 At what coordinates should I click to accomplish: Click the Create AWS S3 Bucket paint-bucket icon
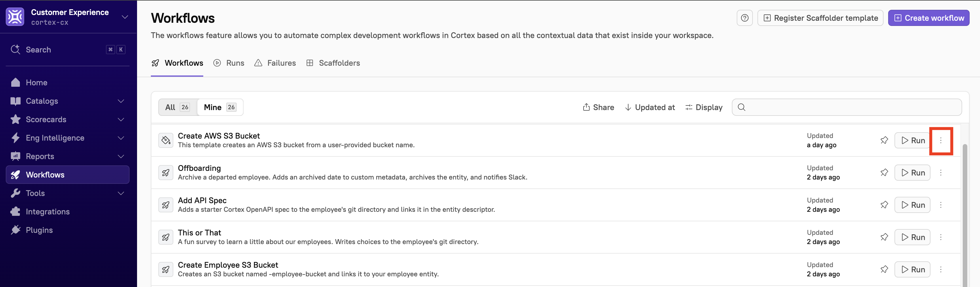coord(166,140)
